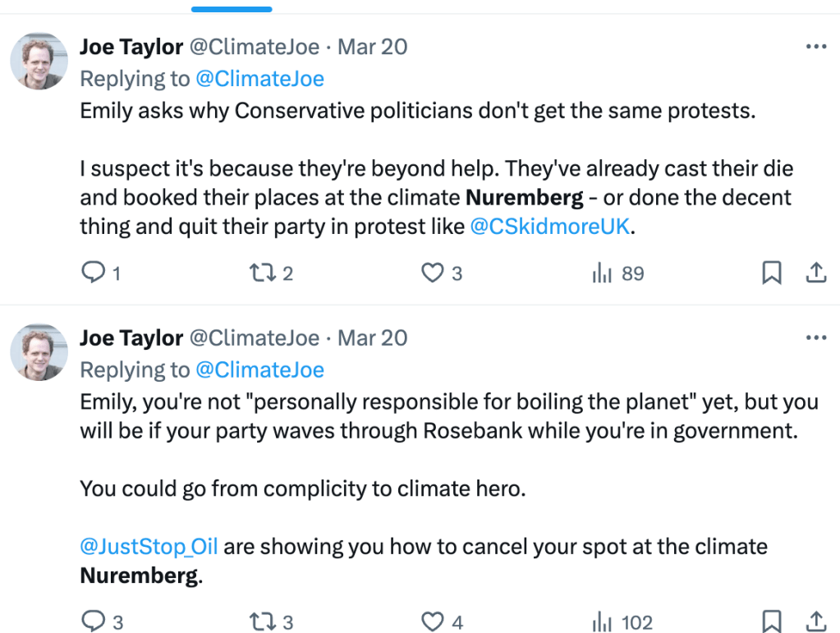Open Joe Taylor's avatar on first tweet
The height and width of the screenshot is (633, 840).
click(x=38, y=61)
